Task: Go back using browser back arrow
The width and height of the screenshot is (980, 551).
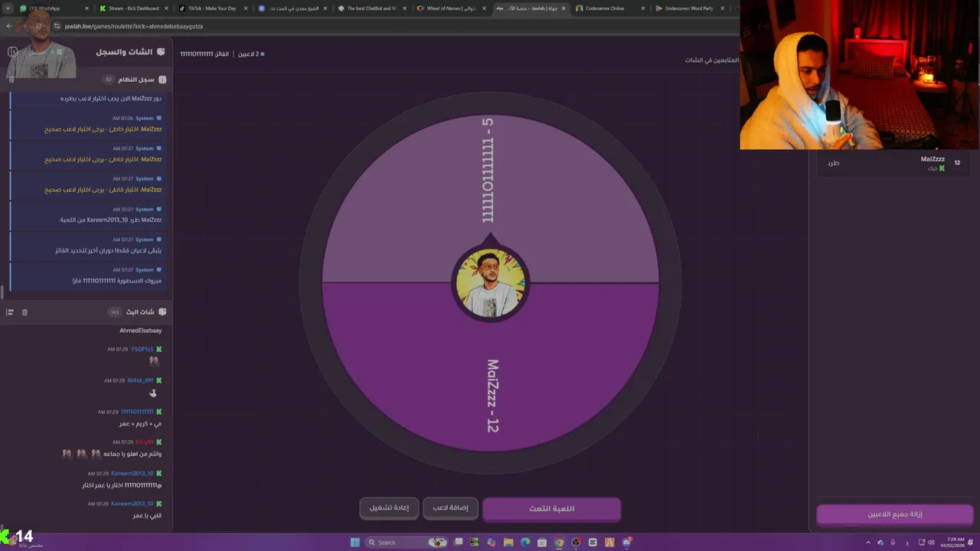Action: 9,26
